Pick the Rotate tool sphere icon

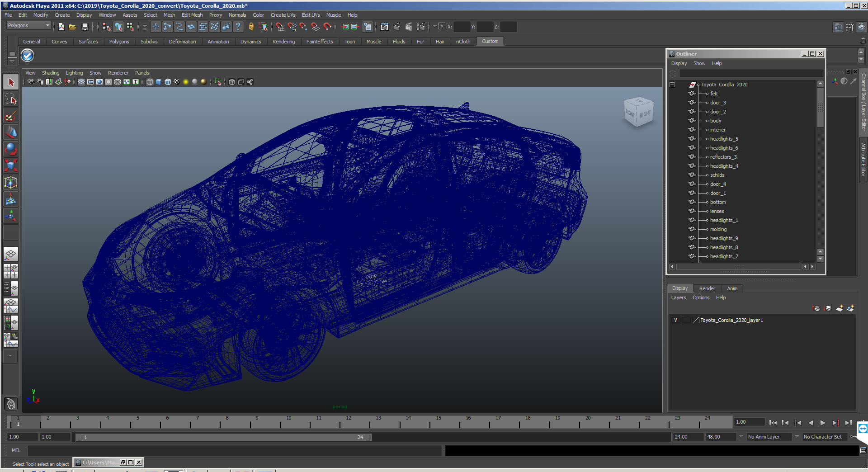click(x=11, y=149)
